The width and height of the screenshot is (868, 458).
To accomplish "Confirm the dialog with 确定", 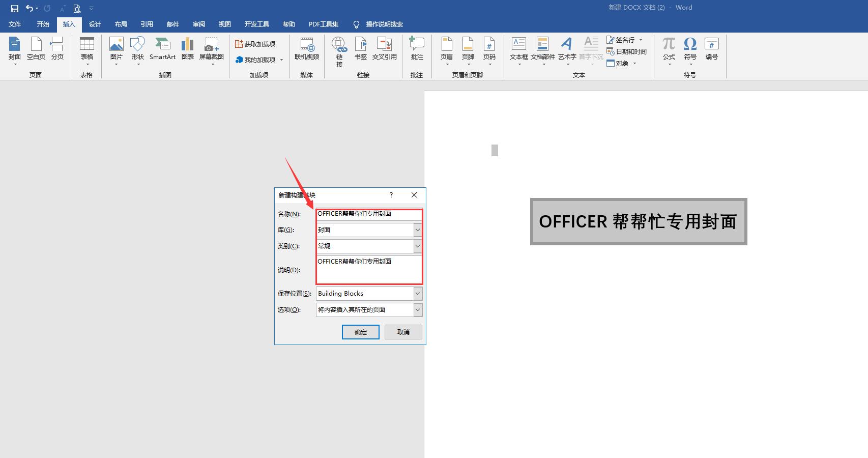I will [360, 332].
